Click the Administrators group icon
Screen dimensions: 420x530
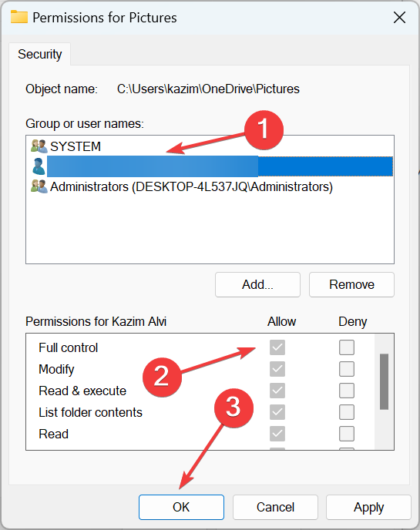(39, 186)
